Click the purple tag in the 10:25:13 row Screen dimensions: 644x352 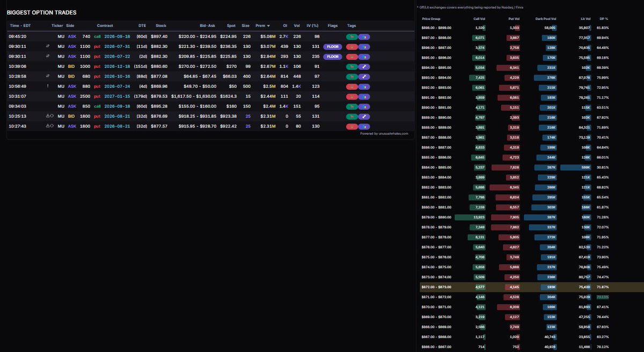[x=364, y=116]
